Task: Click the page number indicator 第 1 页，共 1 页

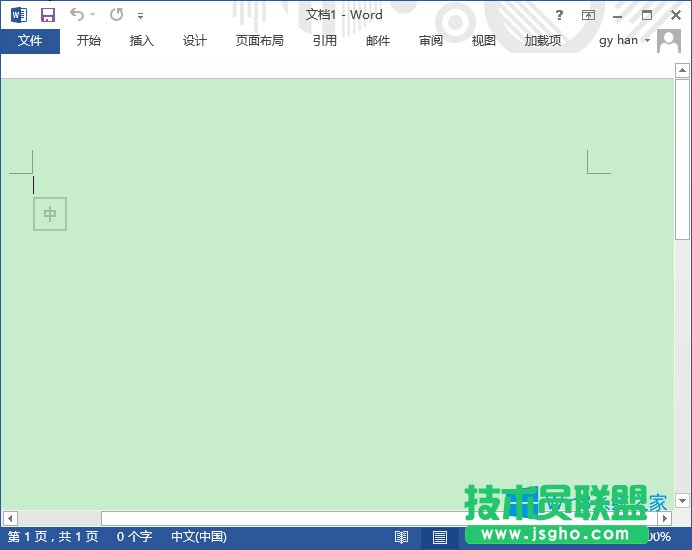Action: click(x=53, y=537)
